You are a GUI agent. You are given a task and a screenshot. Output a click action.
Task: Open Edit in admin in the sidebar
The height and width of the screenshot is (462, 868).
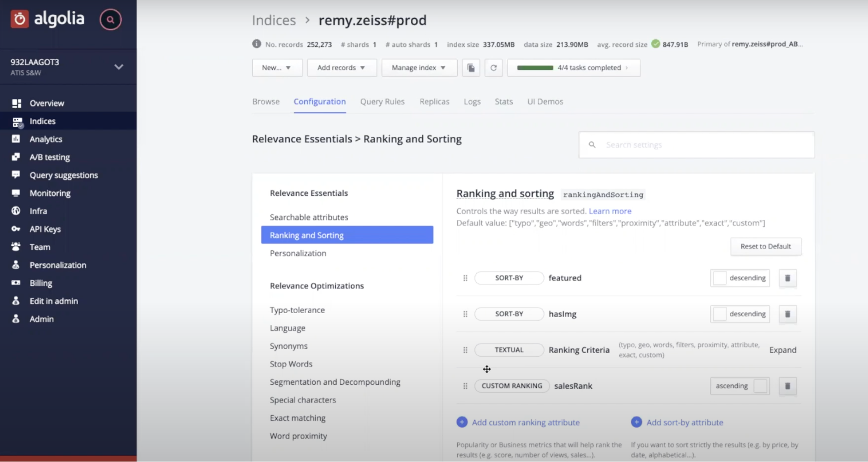coord(54,301)
